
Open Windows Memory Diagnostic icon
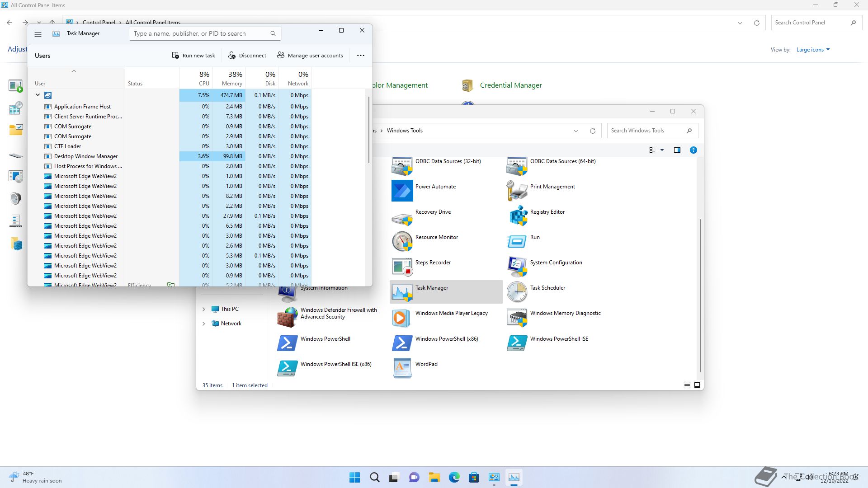[517, 317]
